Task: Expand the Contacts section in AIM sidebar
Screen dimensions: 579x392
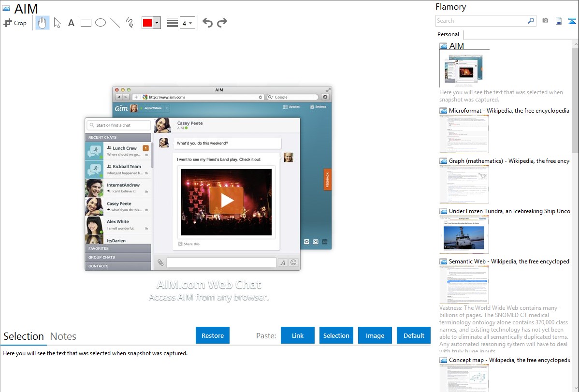Action: [118, 266]
